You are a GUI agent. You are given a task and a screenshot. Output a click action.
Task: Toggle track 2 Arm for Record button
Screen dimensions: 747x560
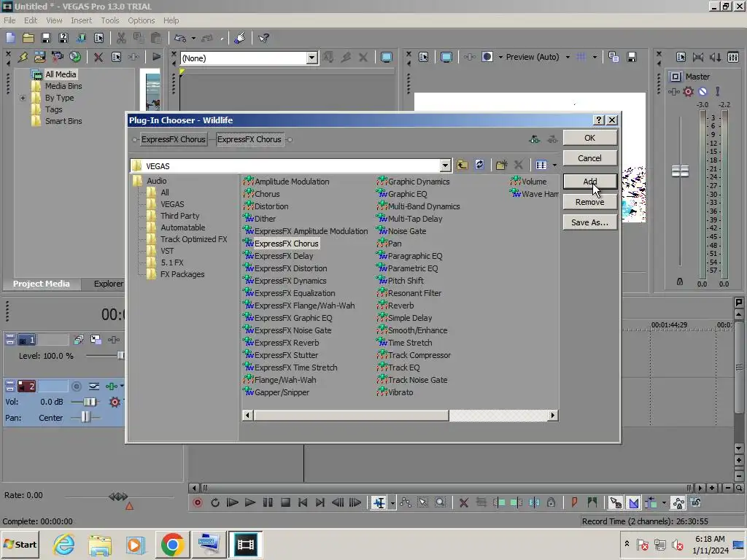point(76,386)
